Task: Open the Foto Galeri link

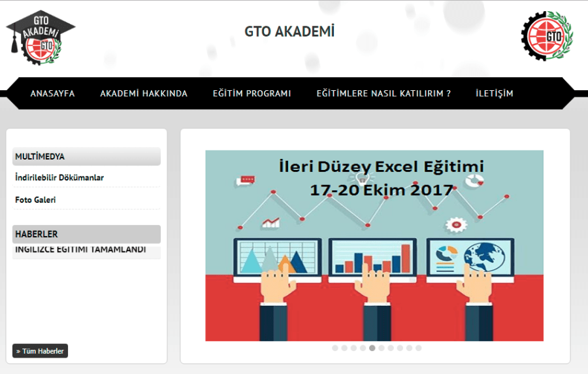Action: click(x=35, y=199)
